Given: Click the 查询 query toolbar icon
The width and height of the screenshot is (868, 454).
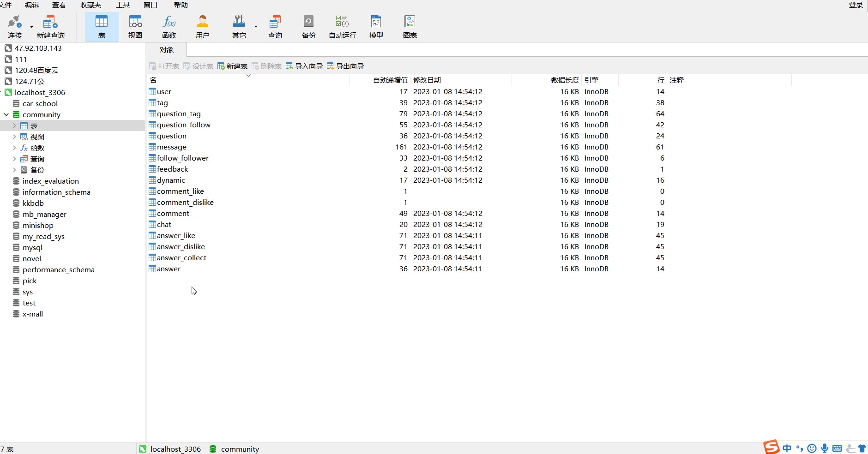Looking at the screenshot, I should [x=275, y=27].
